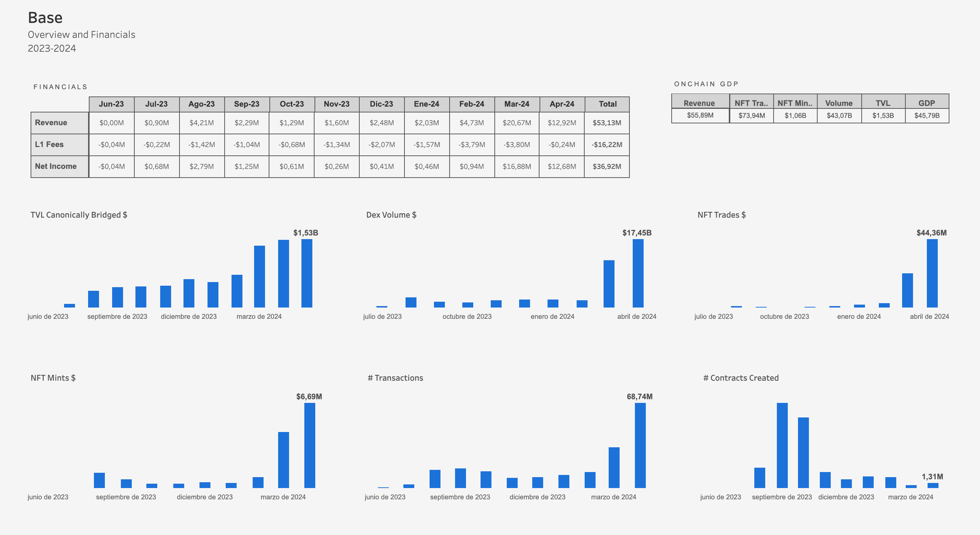Click Net Income $2,79M cell for Ago-23
This screenshot has height=535, width=980.
click(202, 166)
